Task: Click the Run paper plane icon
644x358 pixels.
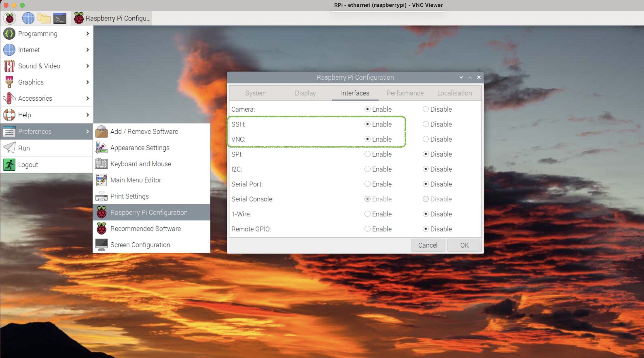Action: click(x=9, y=148)
